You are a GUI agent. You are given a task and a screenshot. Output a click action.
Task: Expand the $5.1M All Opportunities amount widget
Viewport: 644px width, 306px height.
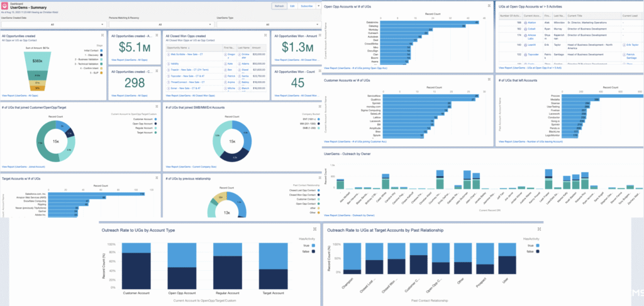(x=157, y=36)
